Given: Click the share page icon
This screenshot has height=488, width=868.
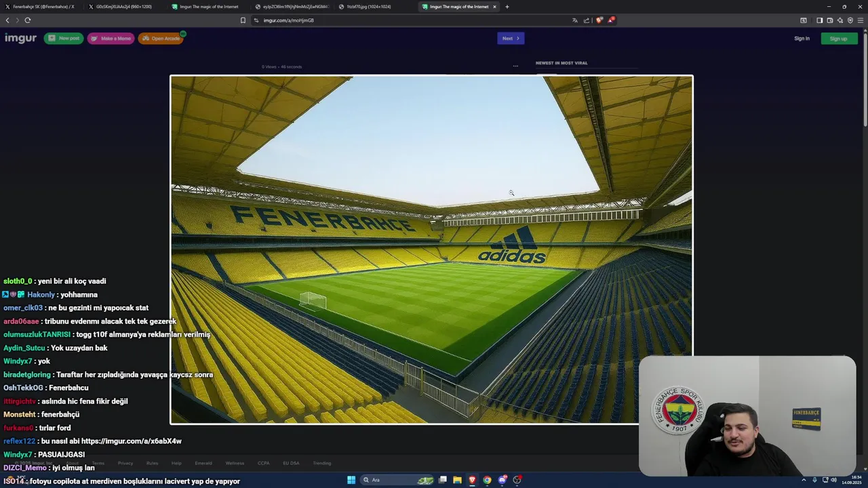Looking at the screenshot, I should pos(587,20).
